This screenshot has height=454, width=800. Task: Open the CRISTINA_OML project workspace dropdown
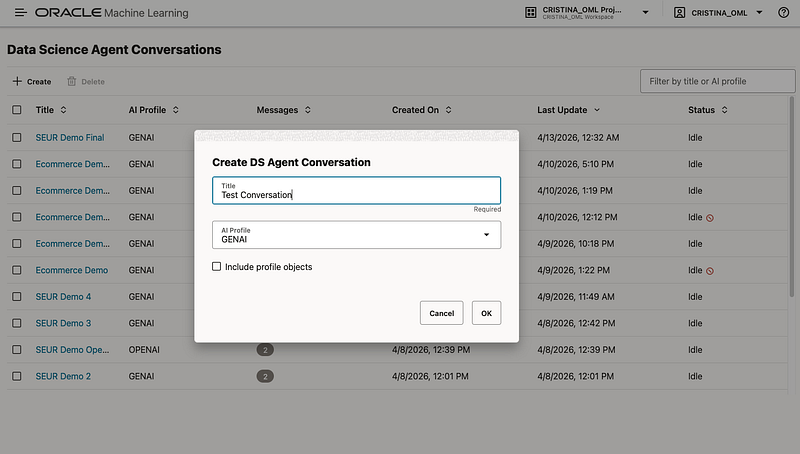tap(646, 13)
